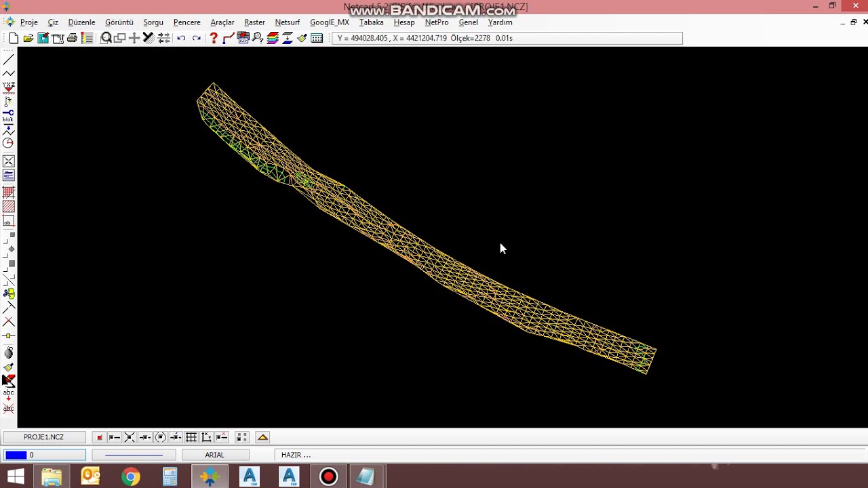Open the Hesap menu

coord(404,22)
